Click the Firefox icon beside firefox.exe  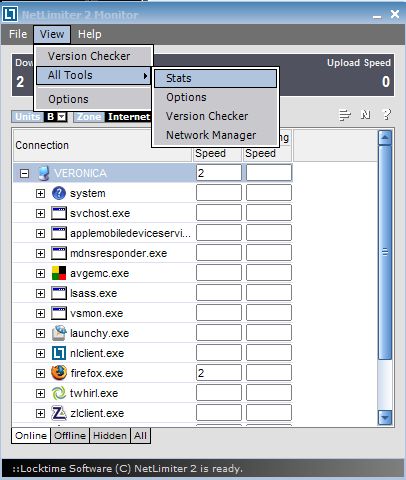pos(59,373)
